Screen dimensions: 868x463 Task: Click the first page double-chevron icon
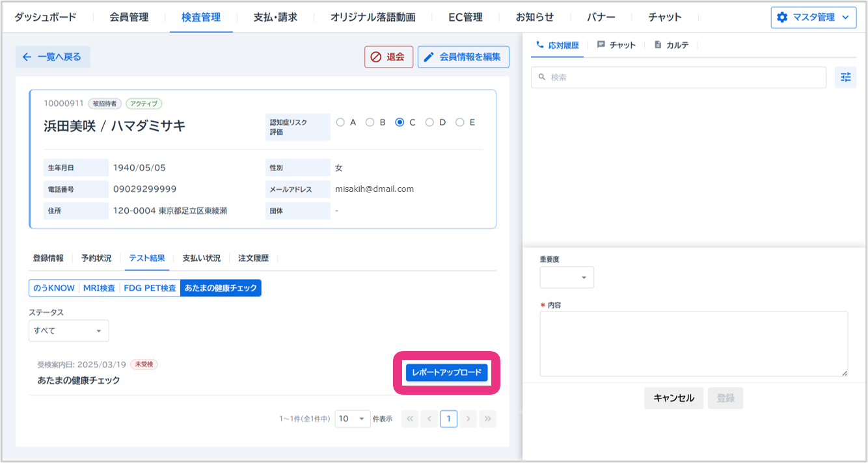(x=410, y=419)
